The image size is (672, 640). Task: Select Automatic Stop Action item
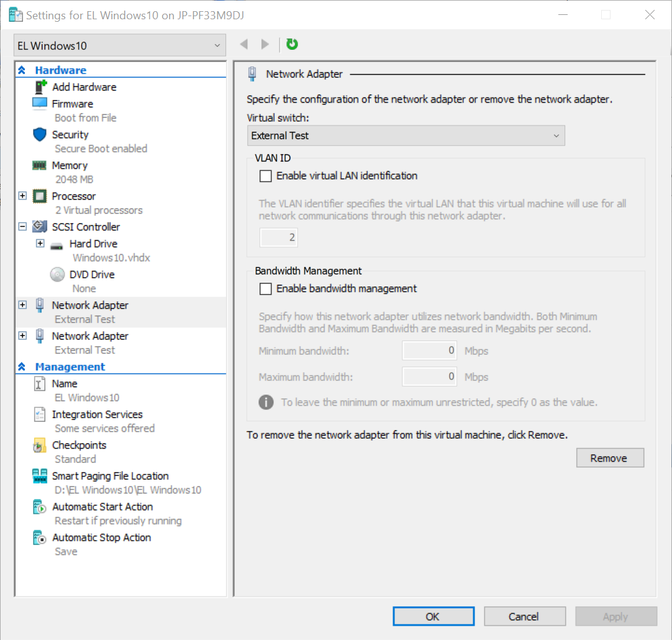click(102, 537)
